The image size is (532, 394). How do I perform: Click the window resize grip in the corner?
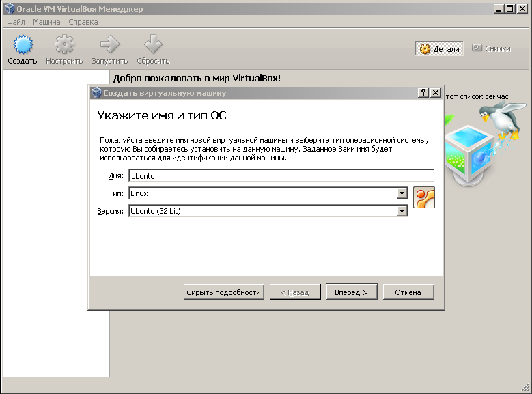[526, 387]
